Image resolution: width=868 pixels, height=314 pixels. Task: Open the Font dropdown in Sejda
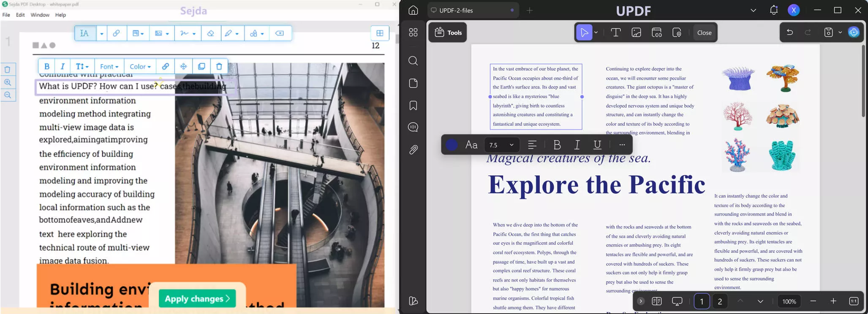coord(109,66)
